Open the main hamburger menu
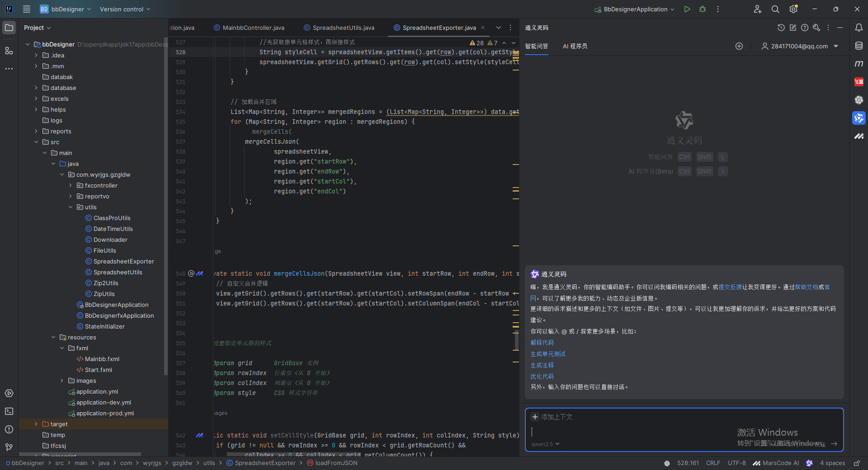This screenshot has height=470, width=868. point(27,9)
